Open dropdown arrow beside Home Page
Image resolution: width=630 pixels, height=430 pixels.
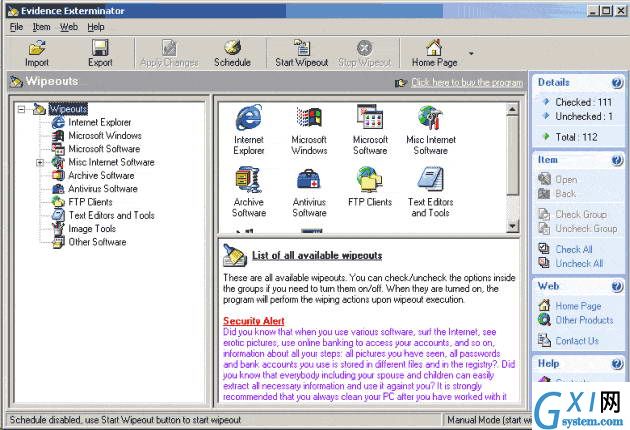[471, 53]
